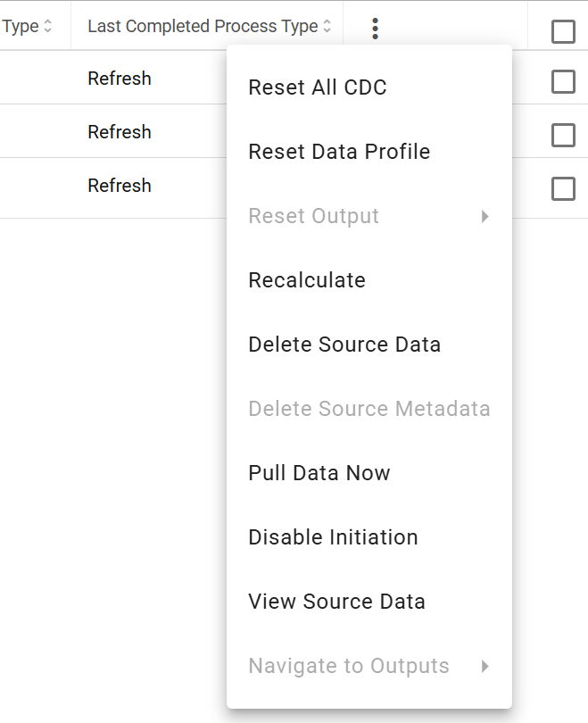The image size is (588, 723).
Task: Choose Delete Source Data
Action: point(369,345)
